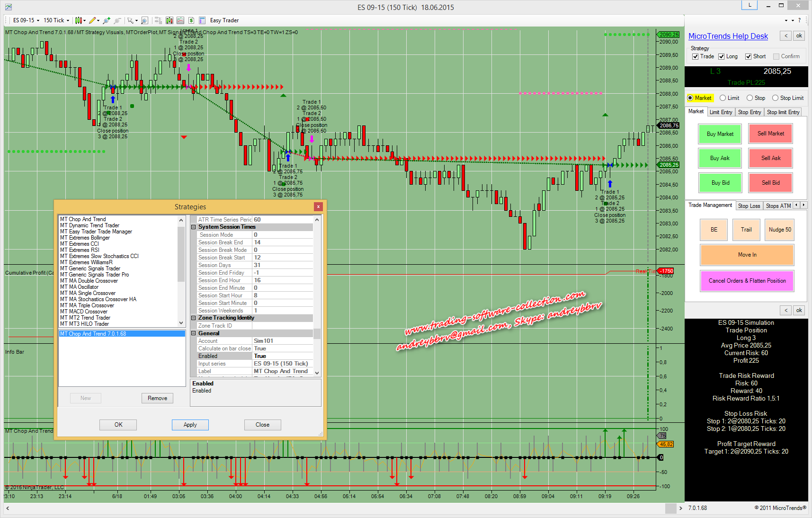This screenshot has width=812, height=518.
Task: Collapse the System Session Times section
Action: pos(194,227)
